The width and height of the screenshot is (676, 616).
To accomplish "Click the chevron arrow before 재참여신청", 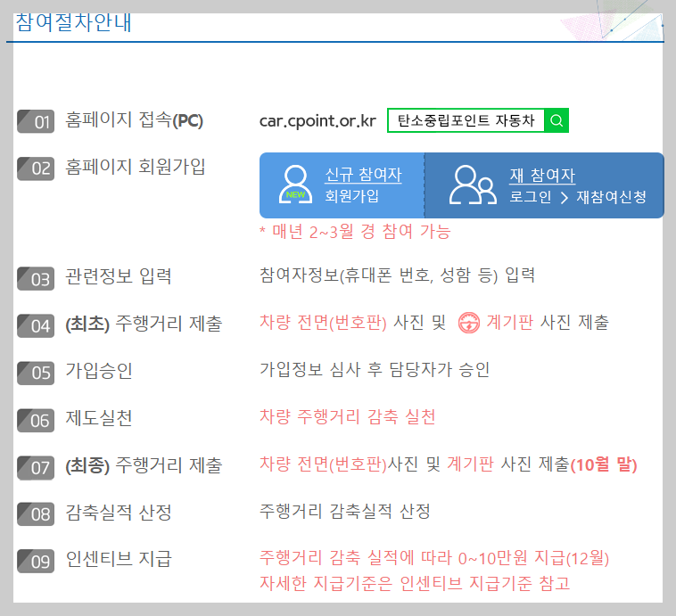I will click(564, 198).
